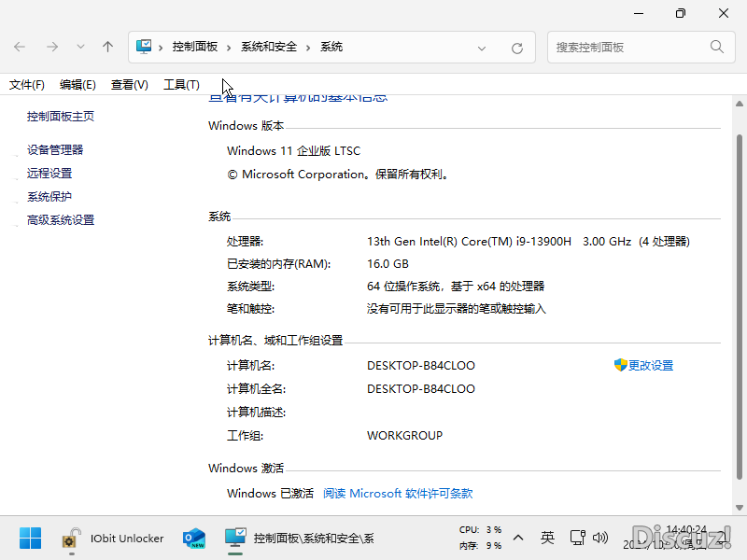Screen dimensions: 747x560
Task: Open the 文件(F) menu
Action: pyautogui.click(x=27, y=85)
